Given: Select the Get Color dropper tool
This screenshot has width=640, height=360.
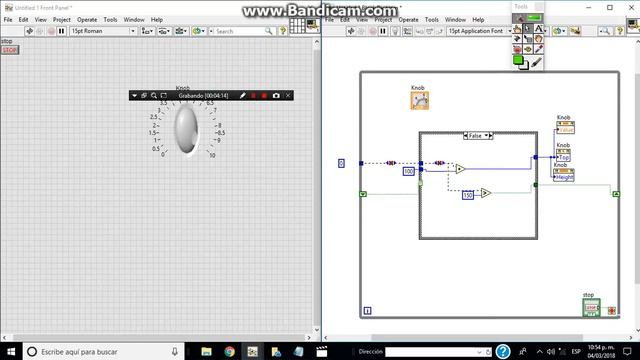Looking at the screenshot, I should coord(538,49).
